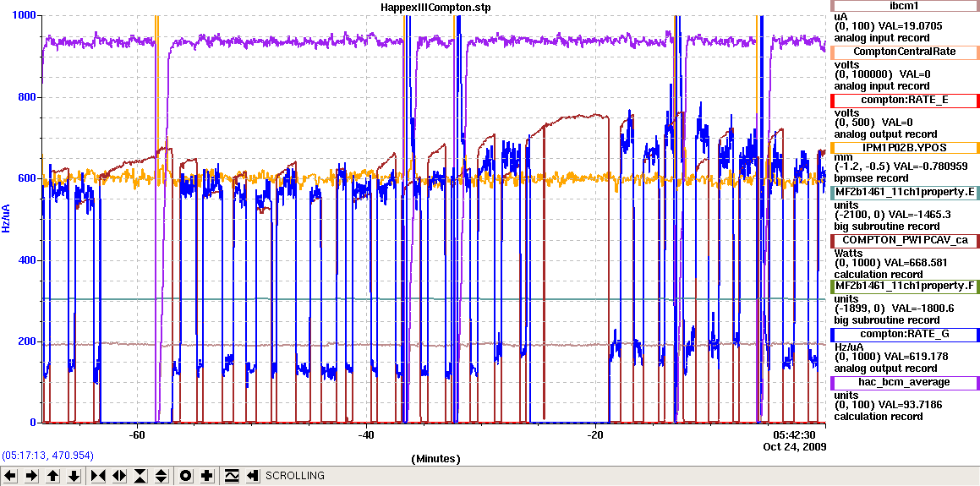Click the compton:RATE_G value VAL=619.178
This screenshot has height=486, width=980.
point(917,357)
